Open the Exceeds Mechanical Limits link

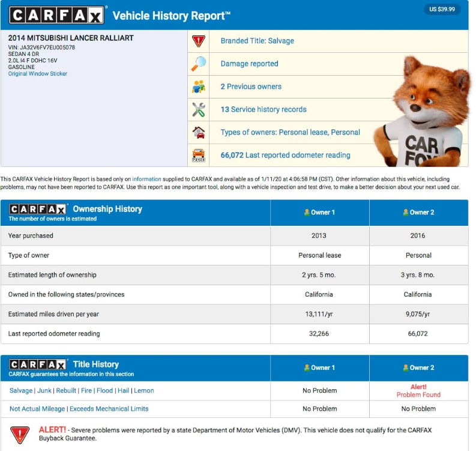click(x=109, y=408)
